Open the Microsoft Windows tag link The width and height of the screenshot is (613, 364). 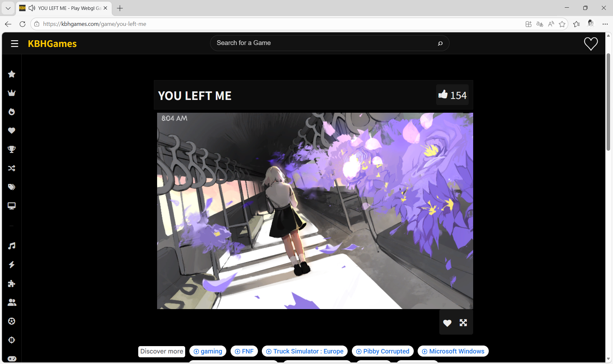[453, 351]
